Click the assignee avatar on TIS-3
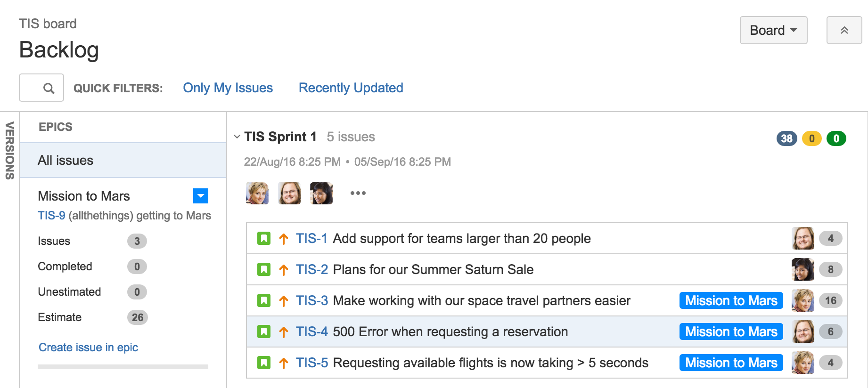Screen dimensions: 868x388 [x=803, y=300]
